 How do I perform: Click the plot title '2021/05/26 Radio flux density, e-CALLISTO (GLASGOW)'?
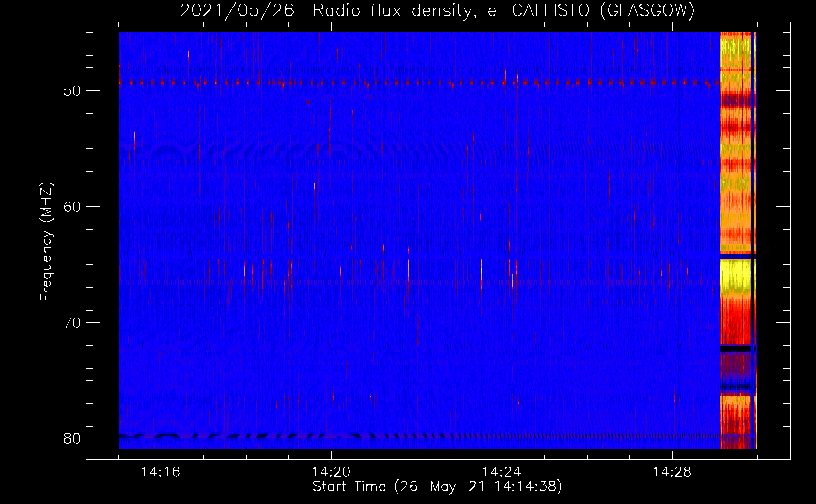pos(437,10)
